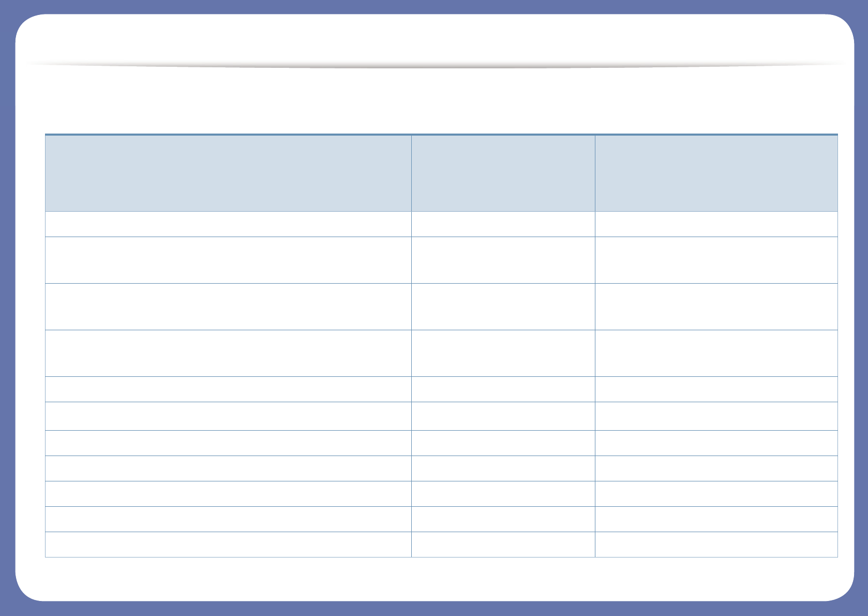Screen dimensions: 868x616
Task: Click first body row's middle column cell
Action: 503,224
